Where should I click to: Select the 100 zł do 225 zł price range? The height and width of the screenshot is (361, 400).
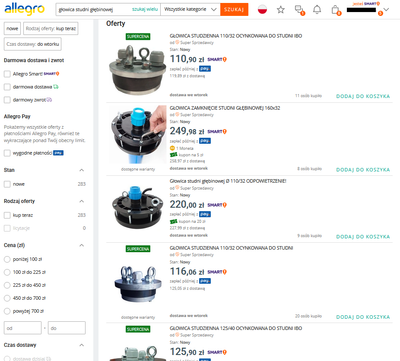click(x=7, y=272)
